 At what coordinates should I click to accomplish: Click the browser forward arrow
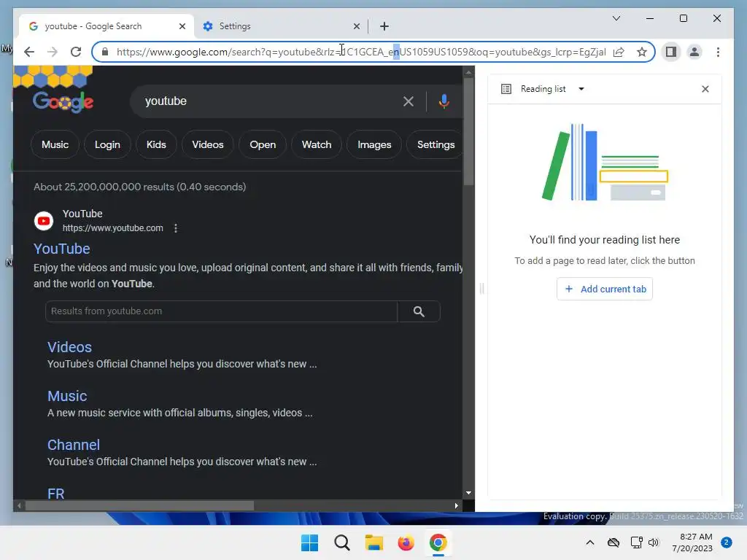(x=53, y=52)
